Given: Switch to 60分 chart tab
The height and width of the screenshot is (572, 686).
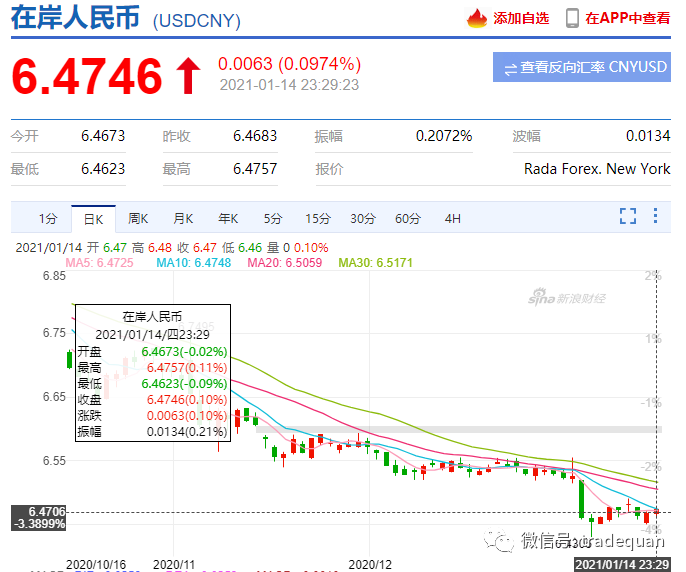Looking at the screenshot, I should click(x=408, y=218).
